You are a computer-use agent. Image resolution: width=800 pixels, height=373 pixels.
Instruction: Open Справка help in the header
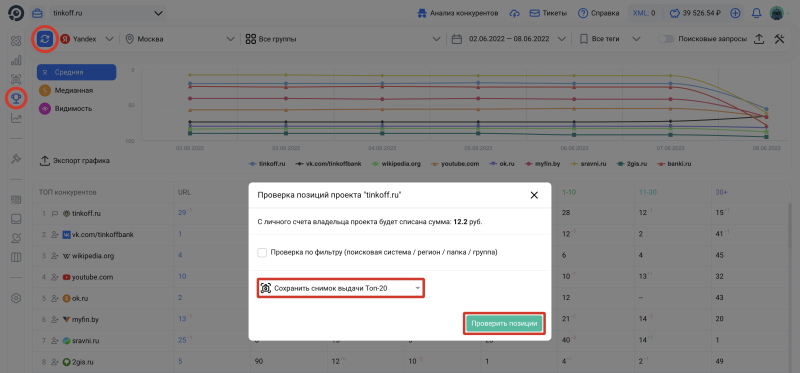click(598, 13)
